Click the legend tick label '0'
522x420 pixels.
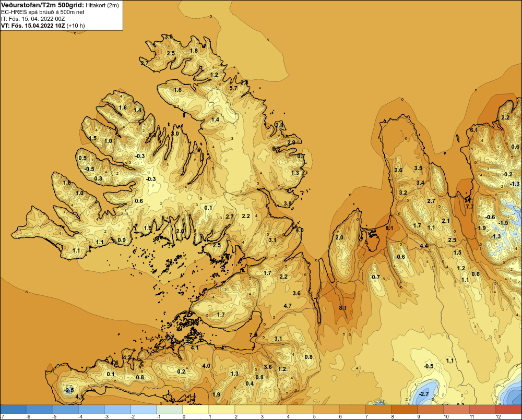pyautogui.click(x=184, y=417)
